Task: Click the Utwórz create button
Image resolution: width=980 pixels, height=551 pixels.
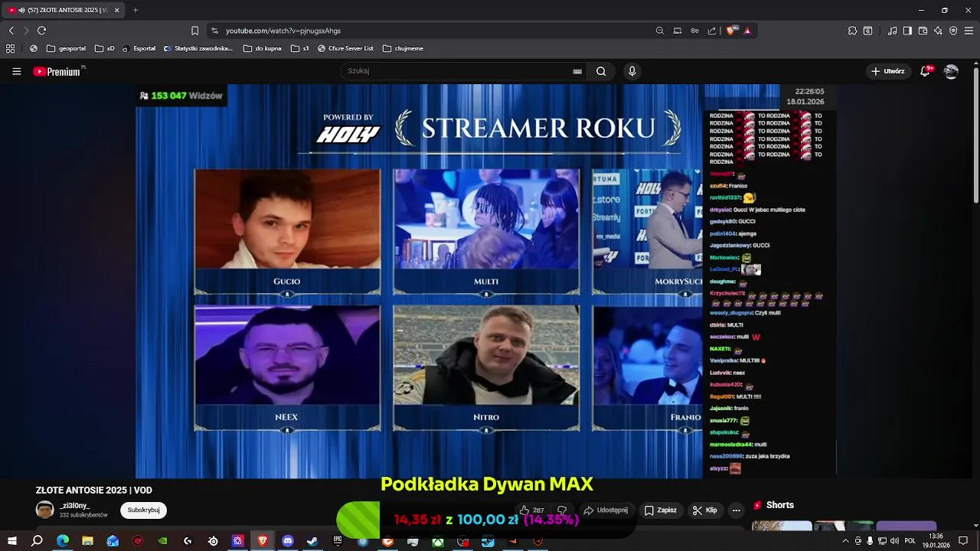Action: coord(887,71)
